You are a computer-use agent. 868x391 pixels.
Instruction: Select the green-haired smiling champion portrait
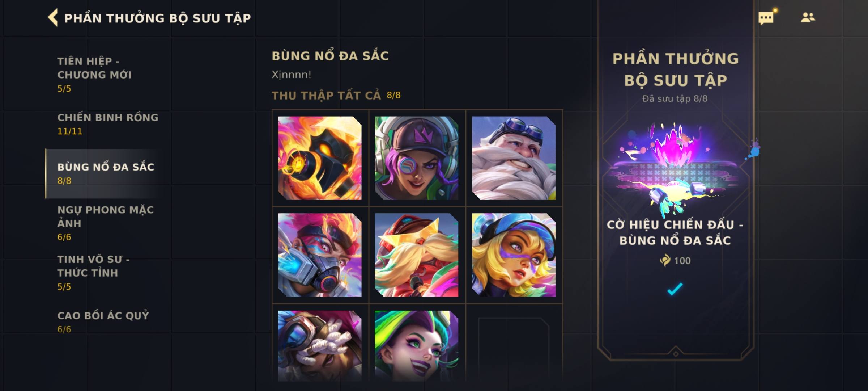(x=417, y=346)
